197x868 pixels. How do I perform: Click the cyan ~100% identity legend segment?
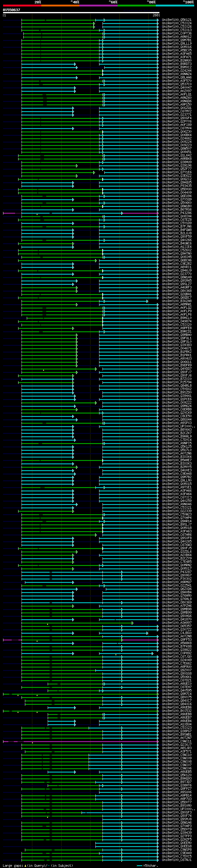point(175,6)
